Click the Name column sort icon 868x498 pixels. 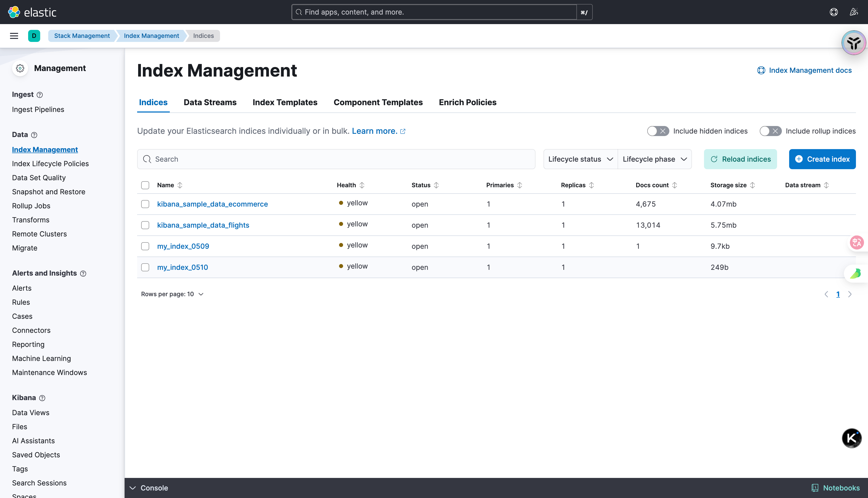(x=180, y=185)
